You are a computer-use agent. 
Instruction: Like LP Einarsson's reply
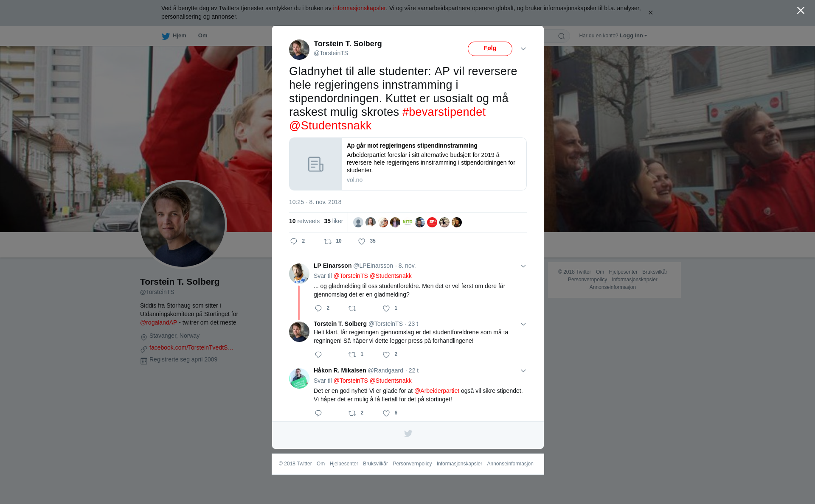tap(386, 308)
